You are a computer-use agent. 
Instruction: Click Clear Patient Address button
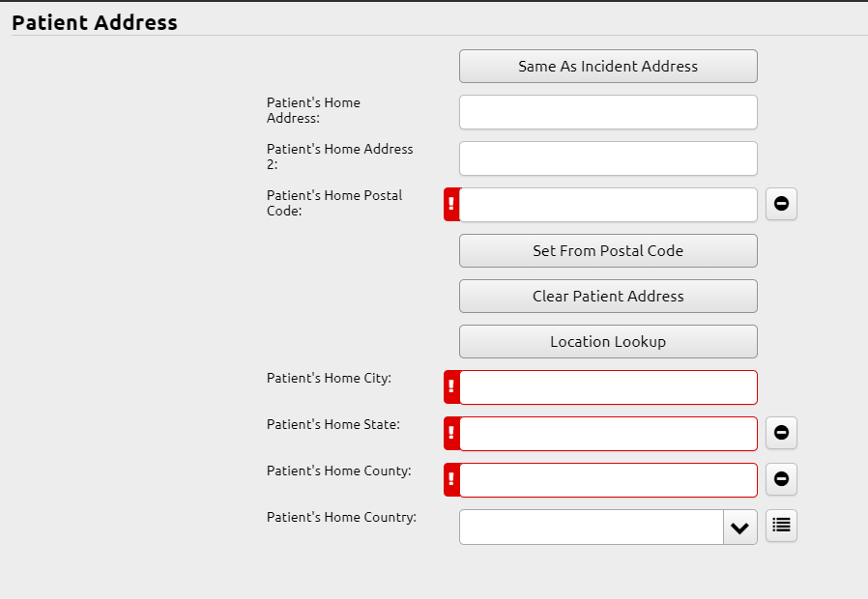(608, 297)
